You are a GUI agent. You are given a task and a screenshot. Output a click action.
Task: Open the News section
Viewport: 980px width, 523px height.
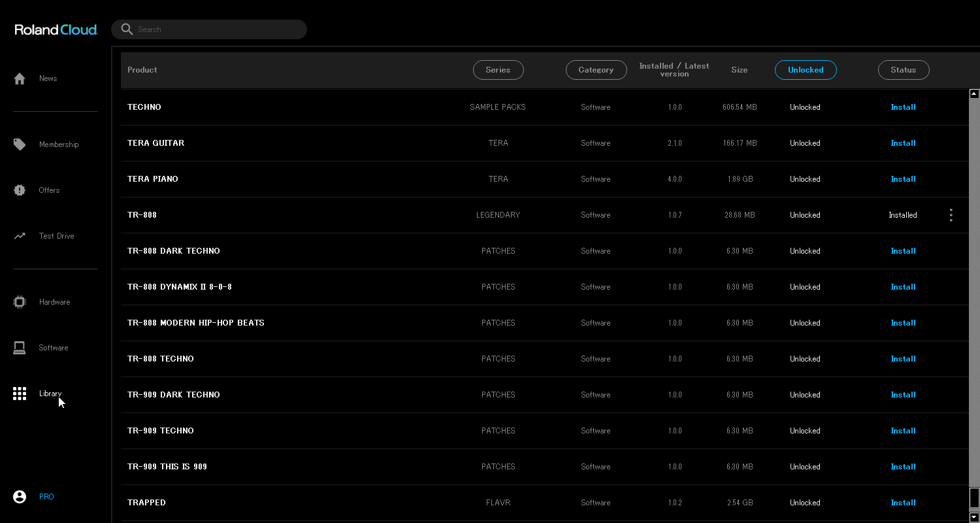pos(48,78)
